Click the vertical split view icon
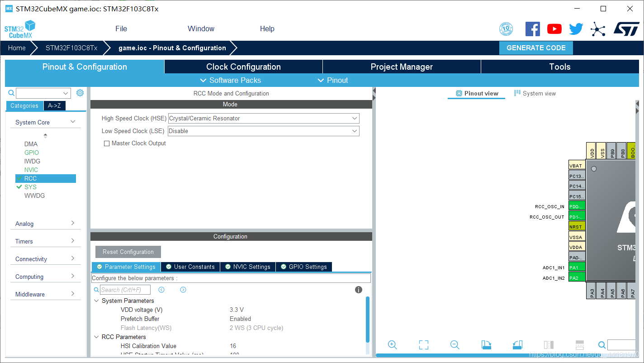644x363 pixels. pyautogui.click(x=549, y=345)
